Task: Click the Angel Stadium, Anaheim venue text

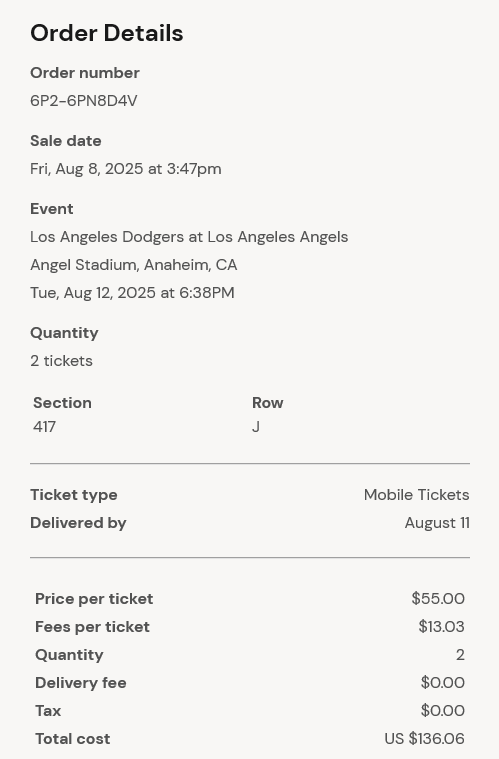Action: pyautogui.click(x=134, y=265)
